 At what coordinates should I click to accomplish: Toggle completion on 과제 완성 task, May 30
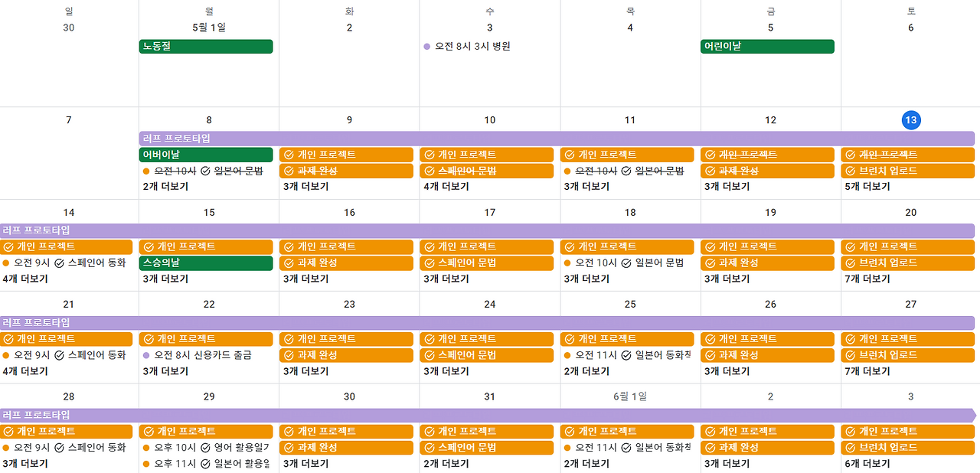[288, 448]
